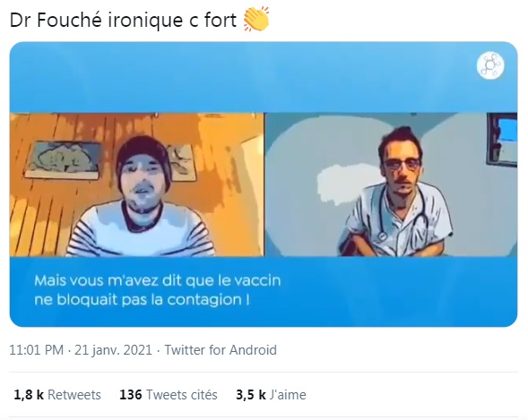528x420 pixels.
Task: Play the embedded video in the tweet
Action: click(x=264, y=184)
